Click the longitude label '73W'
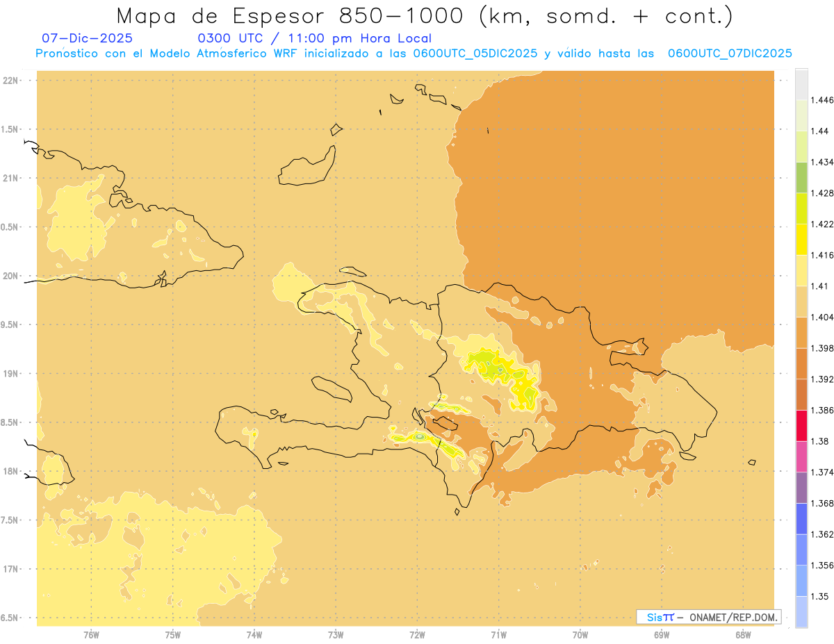 [336, 634]
